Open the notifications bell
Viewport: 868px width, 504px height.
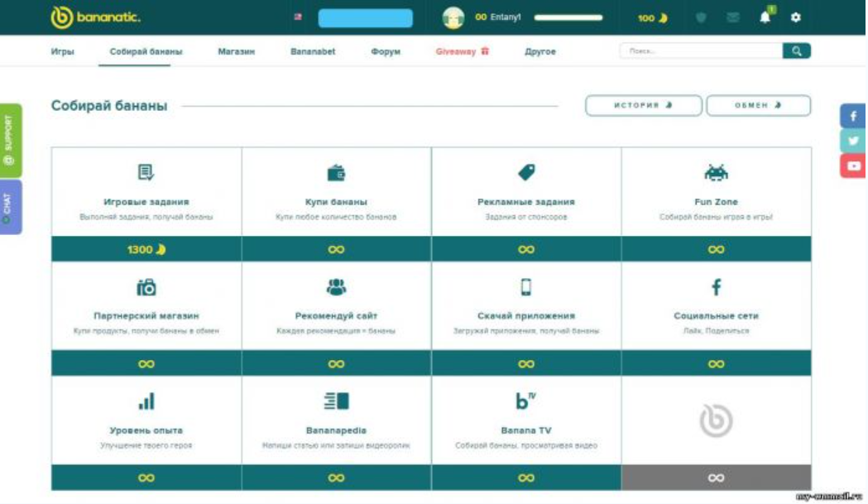pyautogui.click(x=765, y=17)
